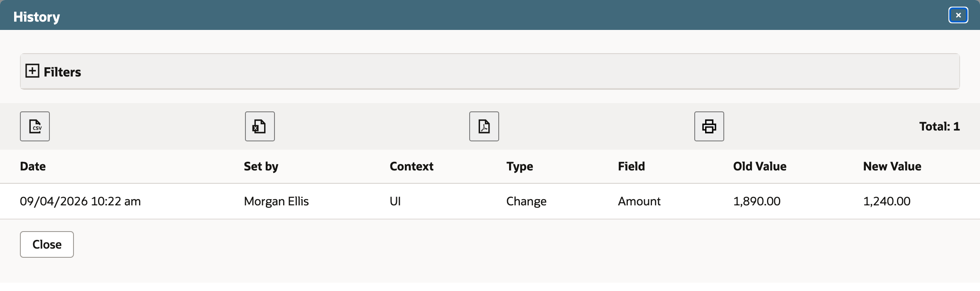Select the new value 1,240.00
The width and height of the screenshot is (980, 291).
(x=887, y=201)
